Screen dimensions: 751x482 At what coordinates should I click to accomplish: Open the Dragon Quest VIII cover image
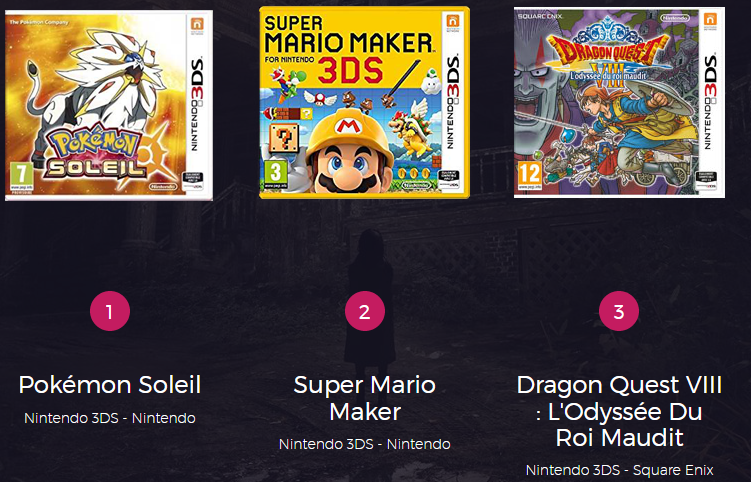click(619, 102)
